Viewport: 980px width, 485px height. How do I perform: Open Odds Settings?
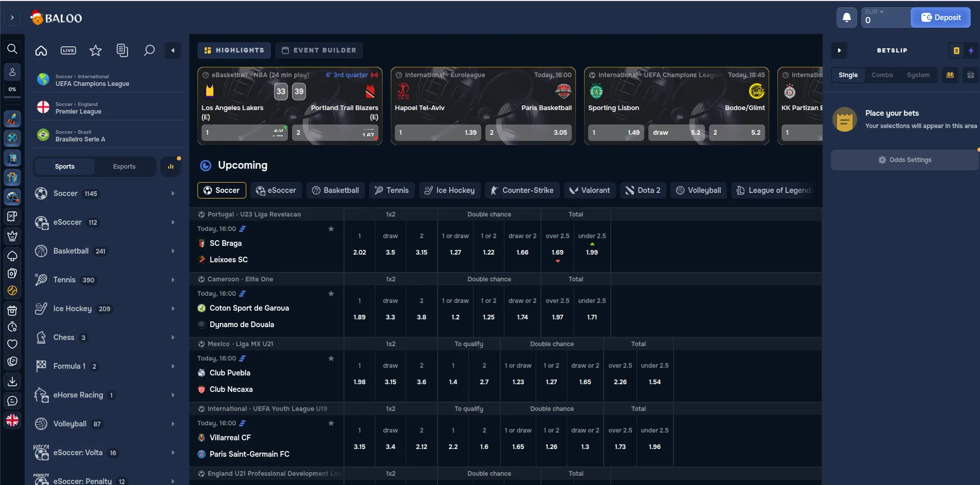[904, 160]
